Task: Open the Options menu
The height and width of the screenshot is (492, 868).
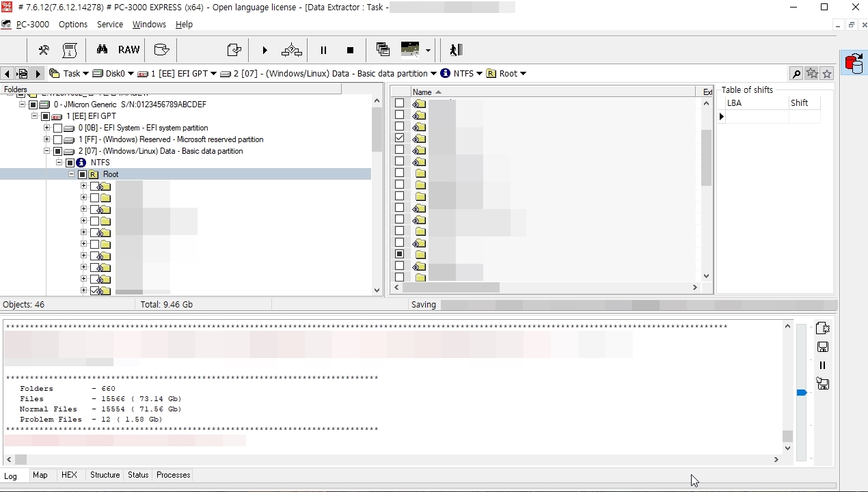Action: (73, 24)
